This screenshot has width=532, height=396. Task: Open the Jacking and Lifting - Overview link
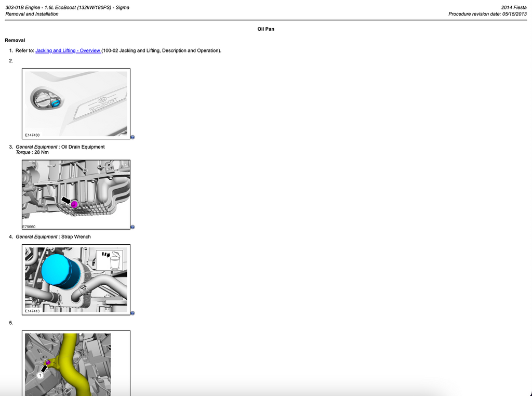[x=68, y=50]
